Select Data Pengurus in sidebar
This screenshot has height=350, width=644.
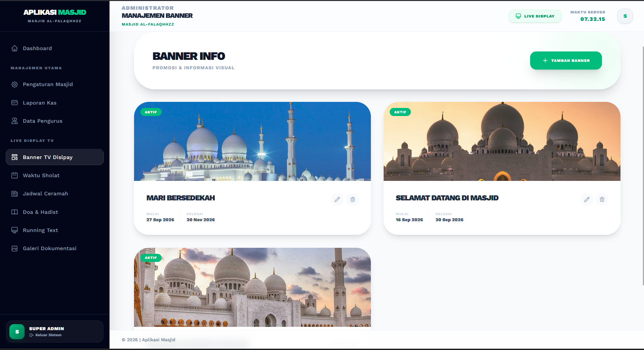coord(55,121)
